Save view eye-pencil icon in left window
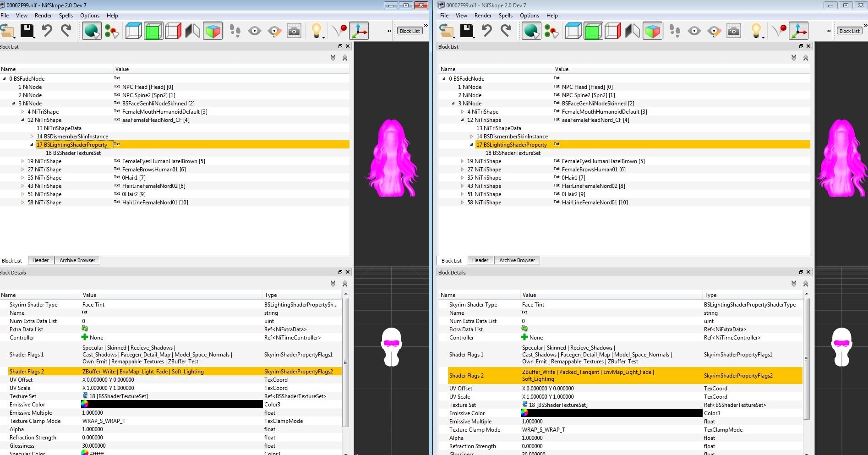Image resolution: width=868 pixels, height=455 pixels. click(x=274, y=31)
